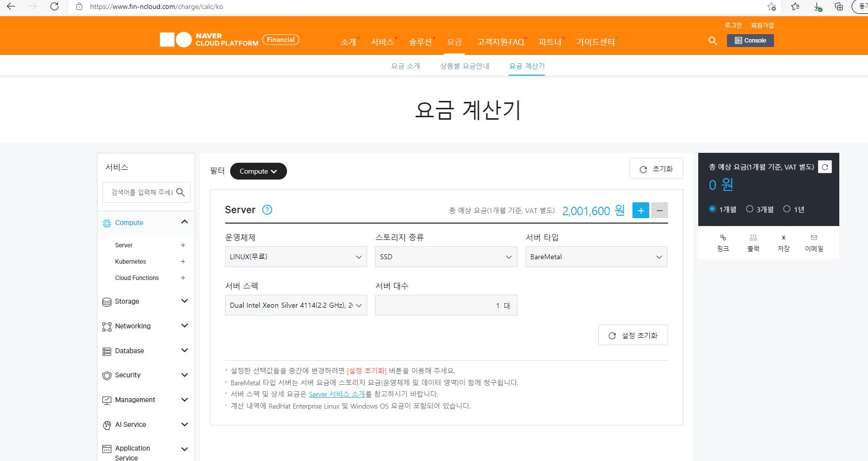The width and height of the screenshot is (868, 461).
Task: Expand the Storage category
Action: [x=185, y=301]
